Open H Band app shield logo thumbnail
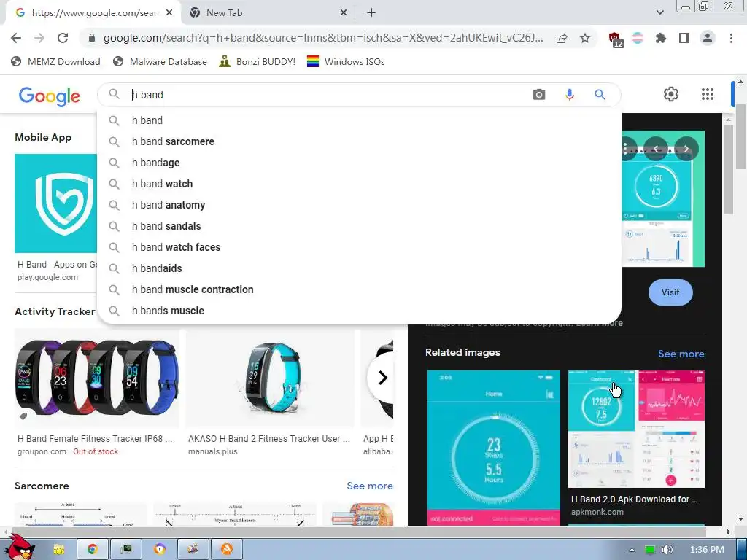Viewport: 747px width, 560px height. tap(55, 203)
